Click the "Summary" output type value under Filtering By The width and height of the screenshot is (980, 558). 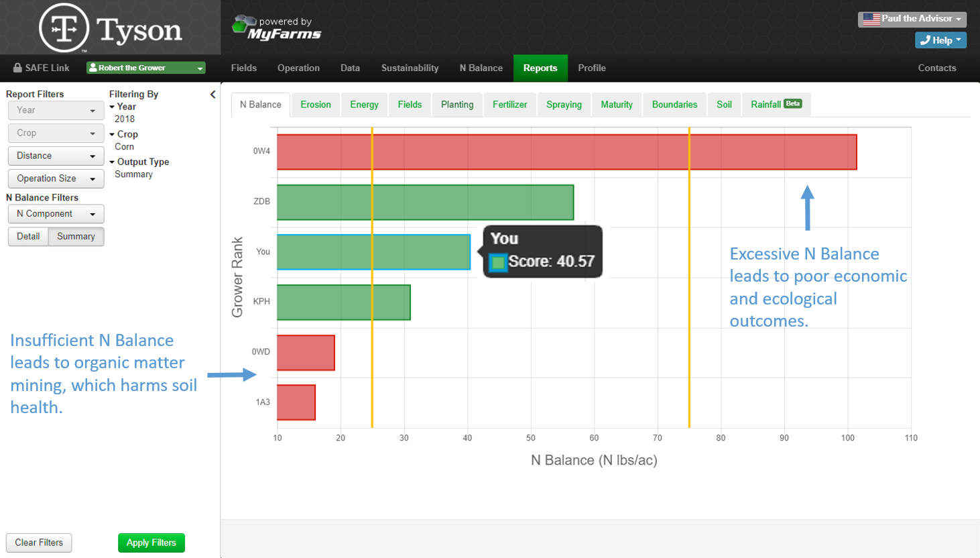pos(133,174)
